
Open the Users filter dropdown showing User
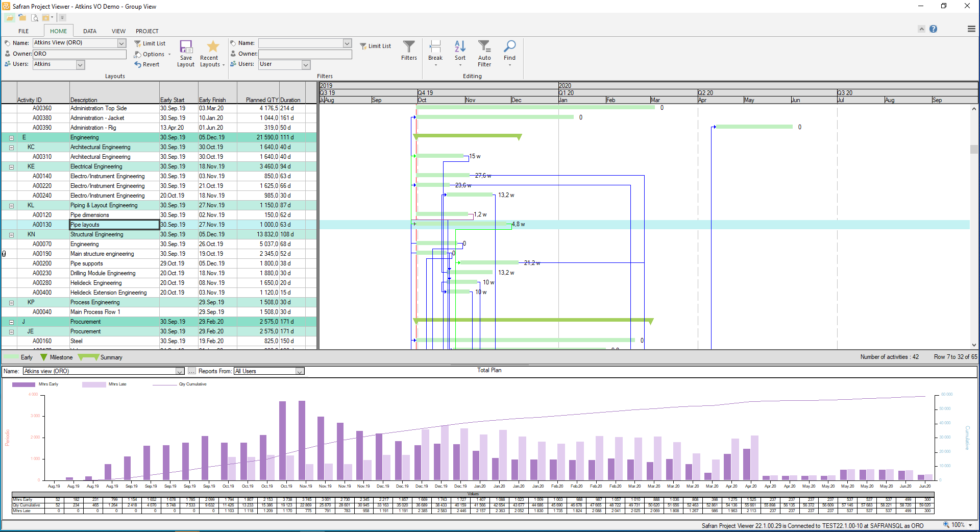(x=305, y=64)
